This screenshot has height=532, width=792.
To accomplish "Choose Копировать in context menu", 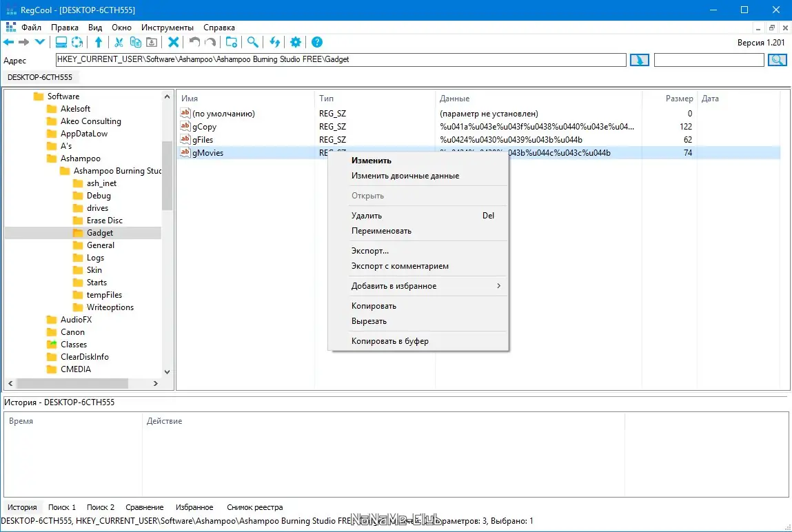I will coord(418,306).
